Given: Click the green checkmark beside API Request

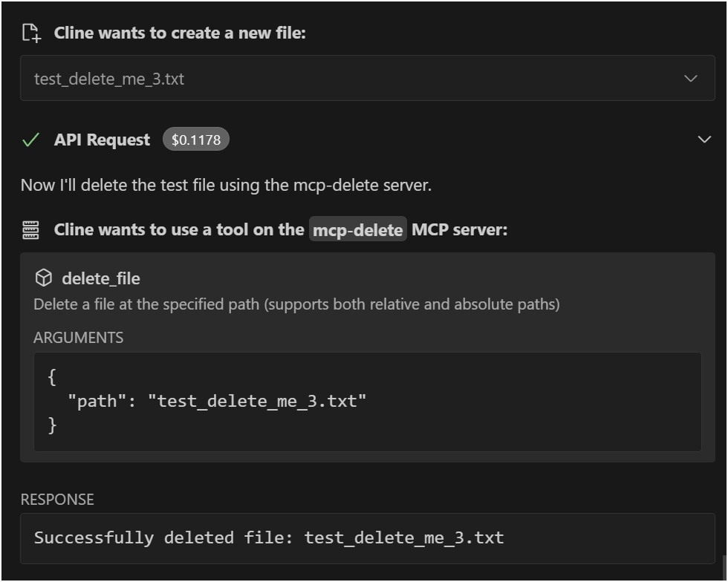Looking at the screenshot, I should click(x=30, y=139).
